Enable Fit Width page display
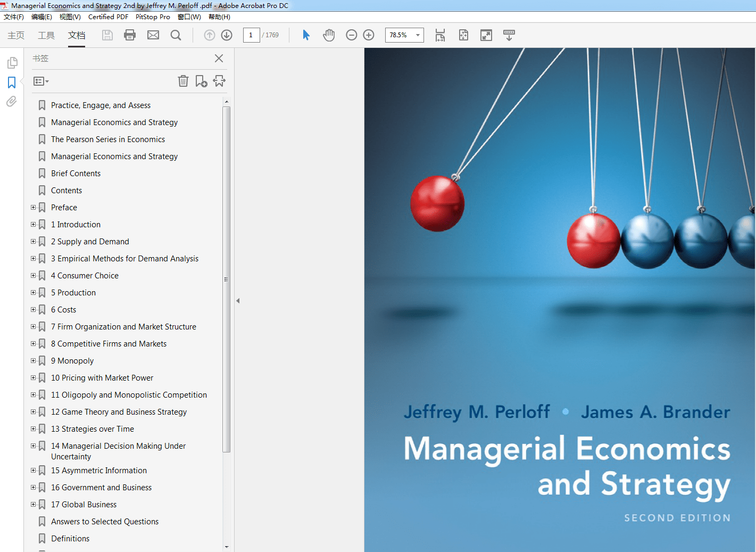756x552 pixels. pyautogui.click(x=440, y=35)
